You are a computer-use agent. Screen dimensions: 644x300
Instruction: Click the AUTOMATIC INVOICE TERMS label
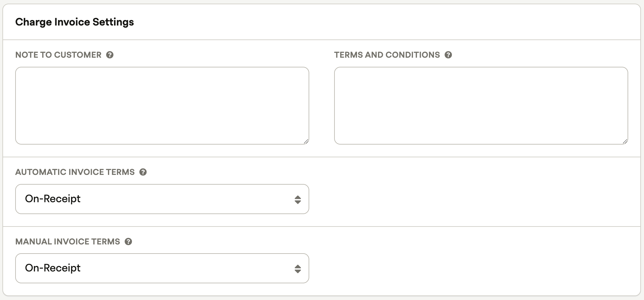75,172
